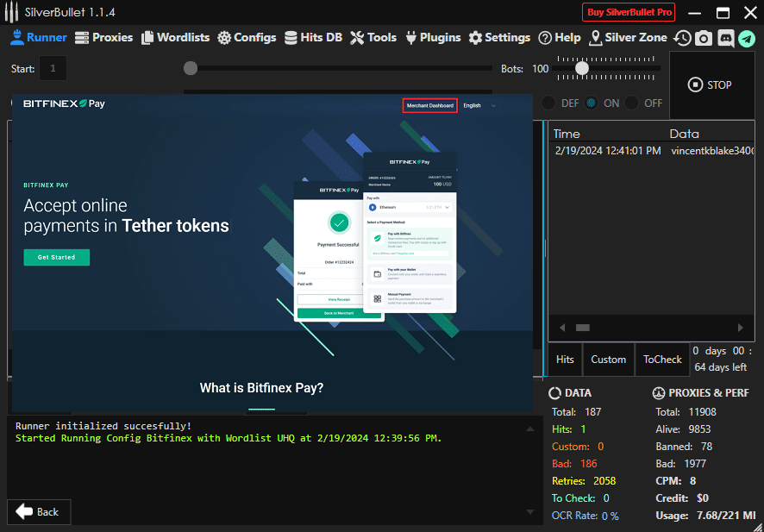Click the 'OCR Rate: 0 %' value
Viewport: 764px width, 532px height.
point(586,516)
